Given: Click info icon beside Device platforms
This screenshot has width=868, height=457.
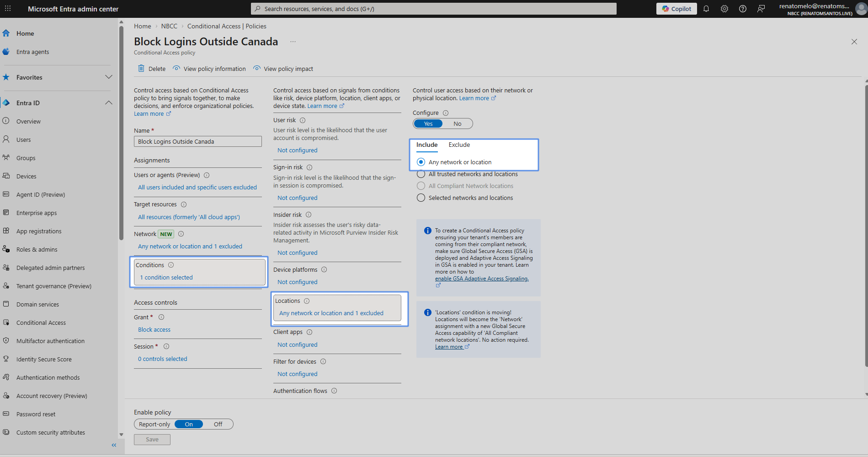Looking at the screenshot, I should 324,270.
